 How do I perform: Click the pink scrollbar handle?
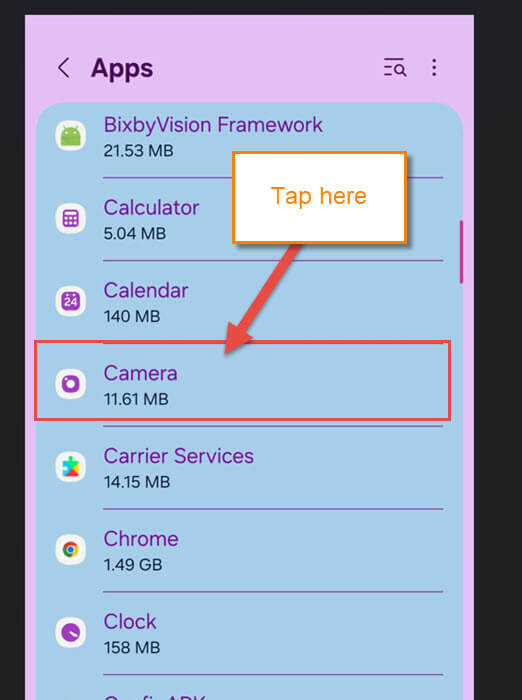click(461, 252)
